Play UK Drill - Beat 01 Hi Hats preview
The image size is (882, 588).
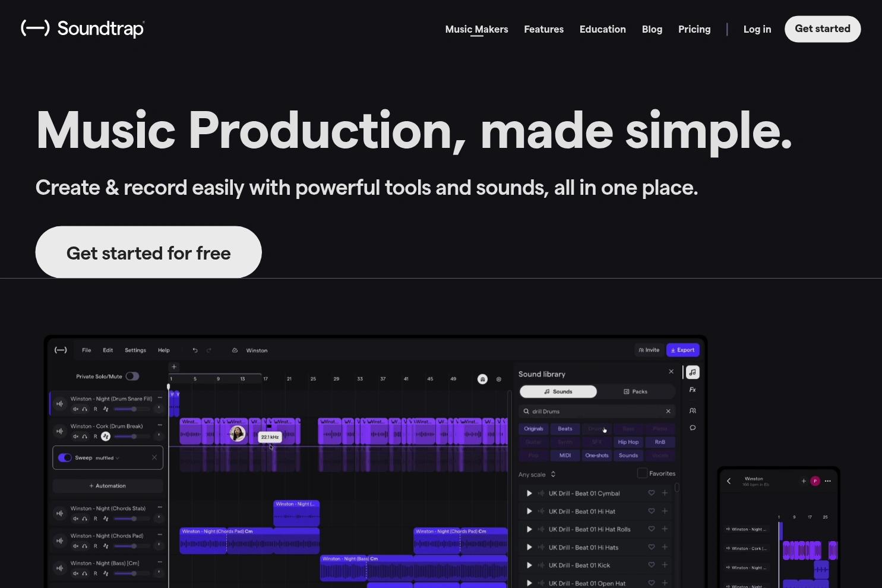529,548
